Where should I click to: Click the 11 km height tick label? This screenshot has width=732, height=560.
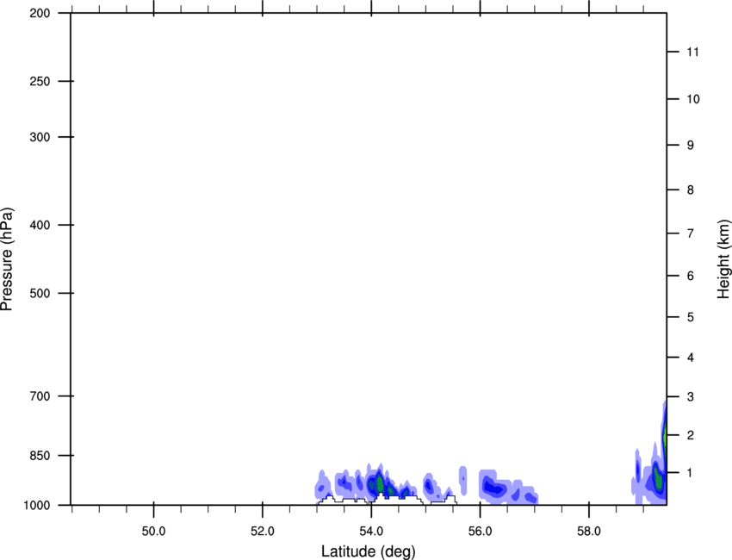(x=692, y=53)
